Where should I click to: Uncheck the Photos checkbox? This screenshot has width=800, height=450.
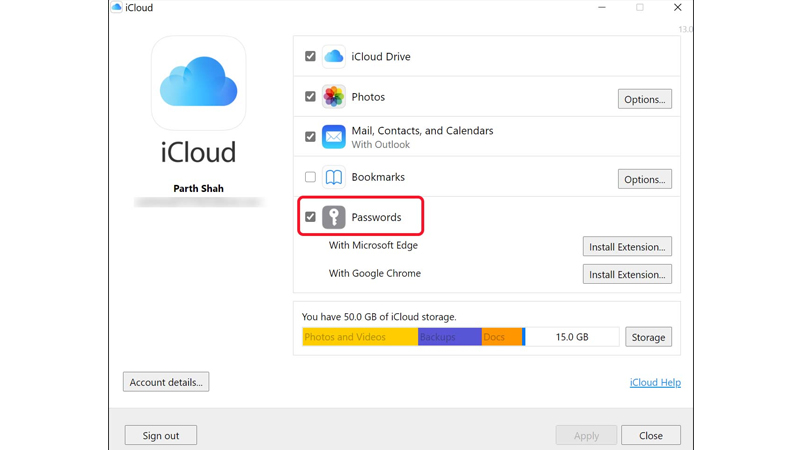(x=310, y=96)
